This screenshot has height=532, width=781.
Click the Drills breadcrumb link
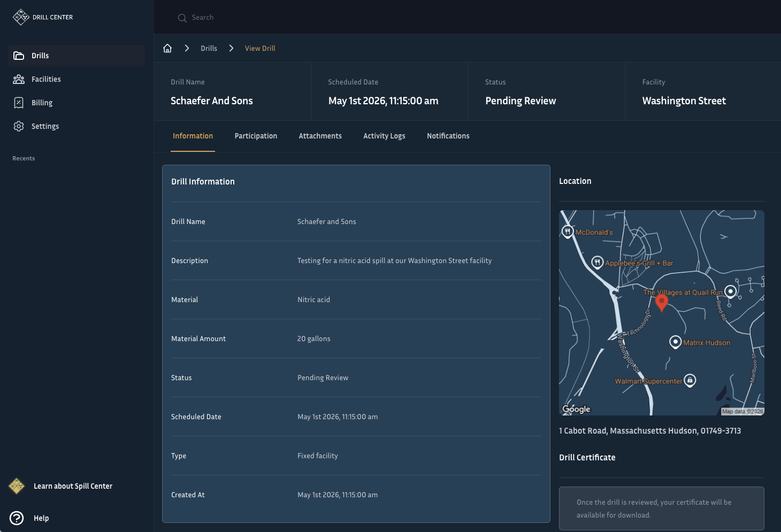[x=209, y=48]
